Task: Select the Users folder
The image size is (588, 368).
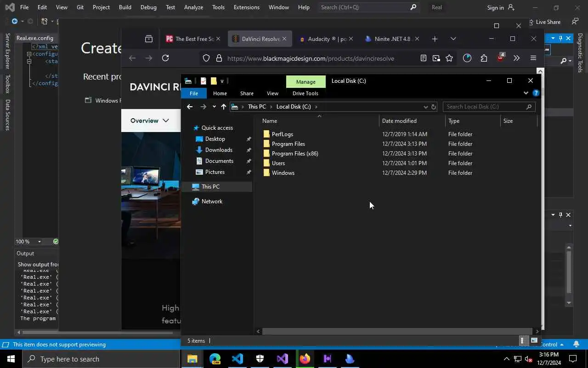Action: click(x=278, y=163)
